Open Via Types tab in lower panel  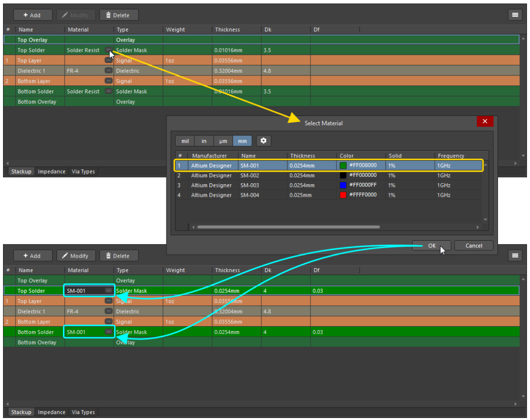click(83, 412)
